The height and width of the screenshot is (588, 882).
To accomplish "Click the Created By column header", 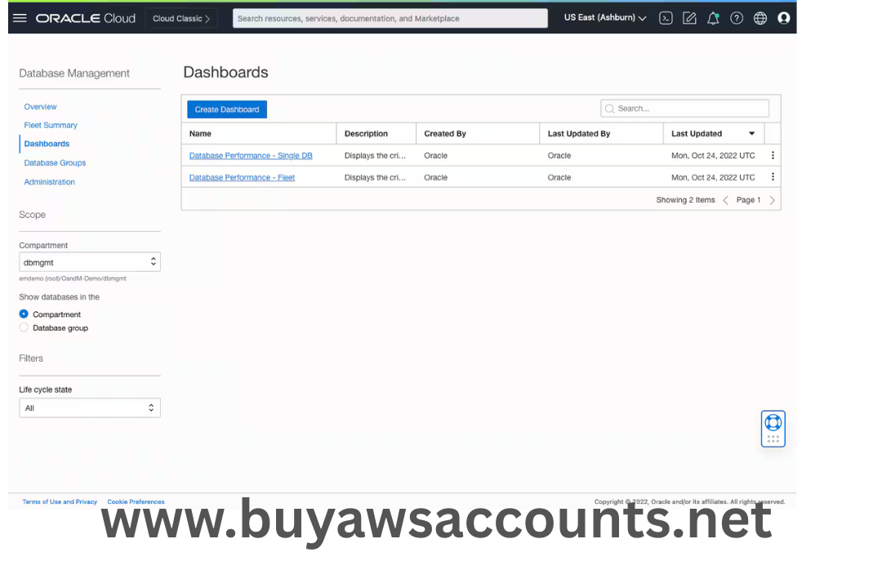I will tap(445, 133).
